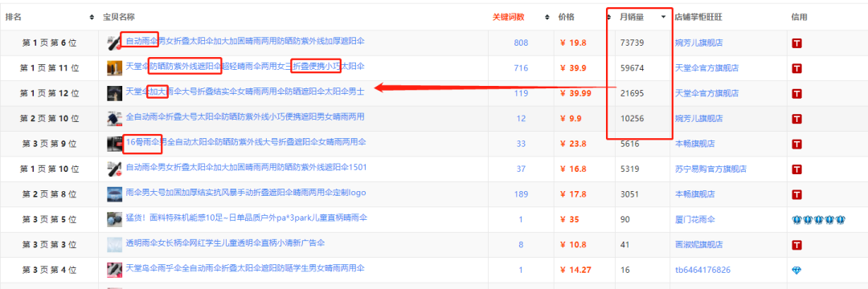Select the price ¥ 39.99

tap(575, 93)
